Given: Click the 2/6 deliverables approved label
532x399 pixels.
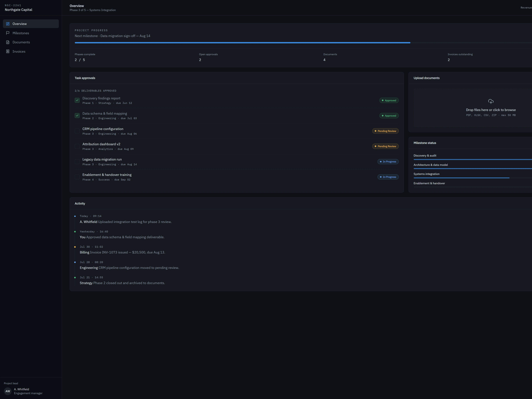Looking at the screenshot, I should (95, 91).
